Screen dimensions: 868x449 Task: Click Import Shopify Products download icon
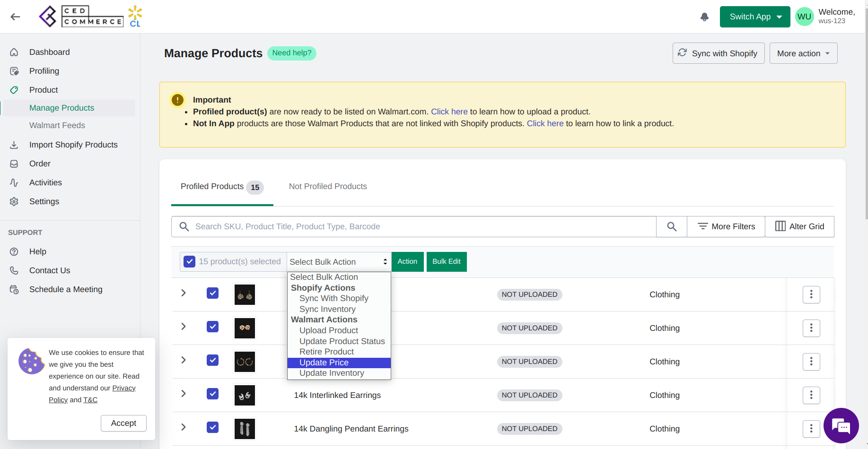[14, 145]
